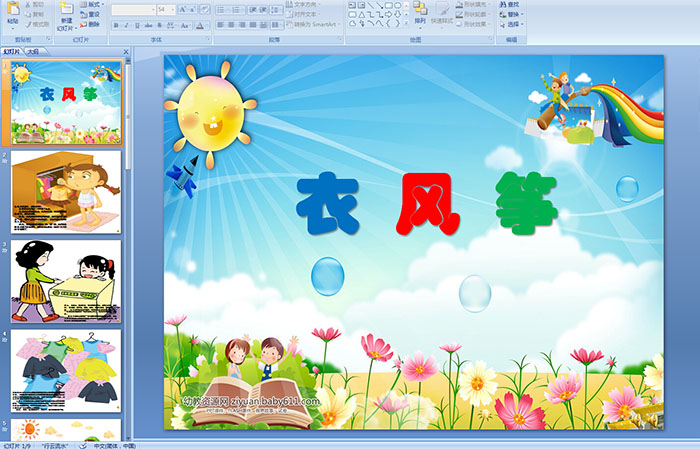
Task: Click the Cut scissors command
Action: tap(34, 4)
